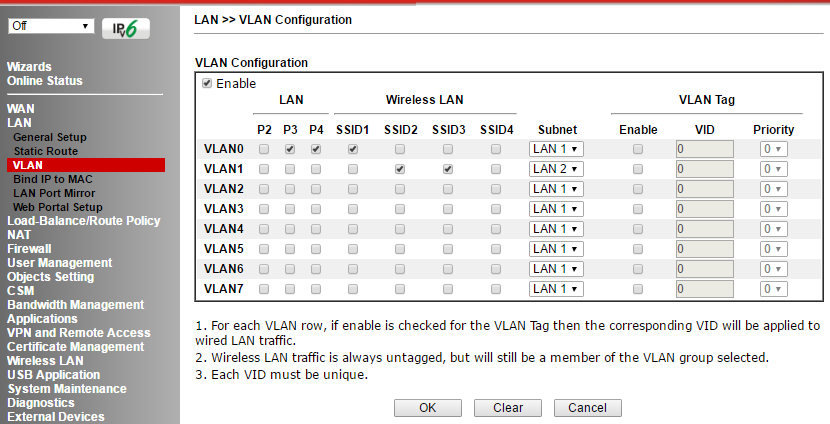
Task: Check VLAN2 P2 port checkbox
Action: coord(264,189)
